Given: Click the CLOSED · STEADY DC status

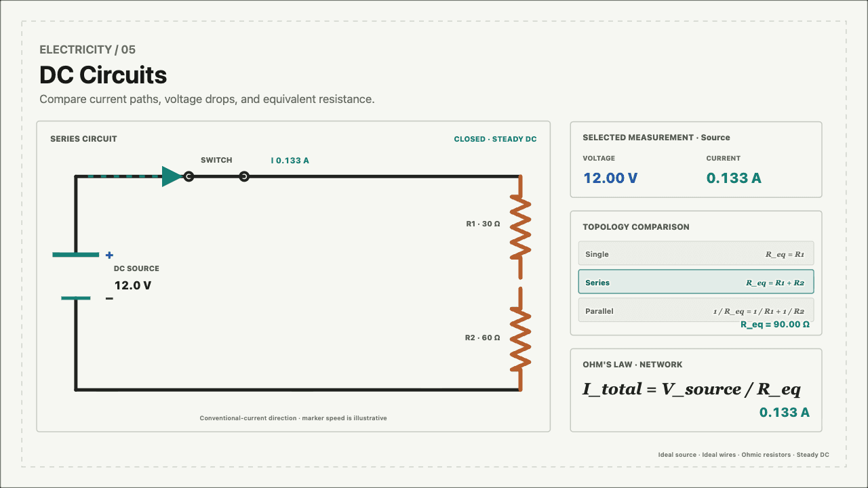Looking at the screenshot, I should coord(495,139).
